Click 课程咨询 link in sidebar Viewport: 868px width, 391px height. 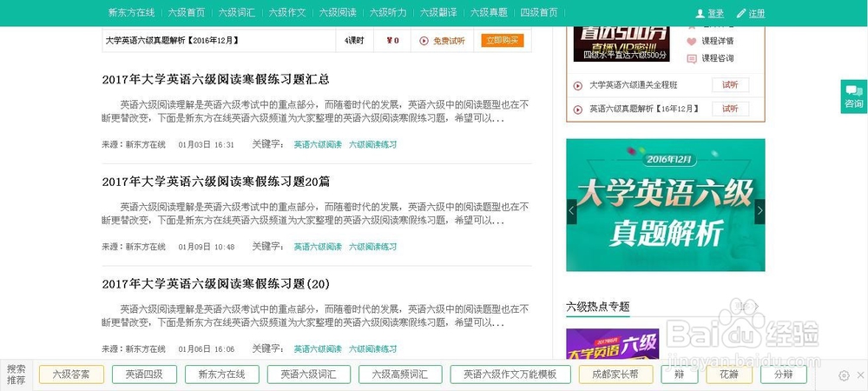[718, 58]
